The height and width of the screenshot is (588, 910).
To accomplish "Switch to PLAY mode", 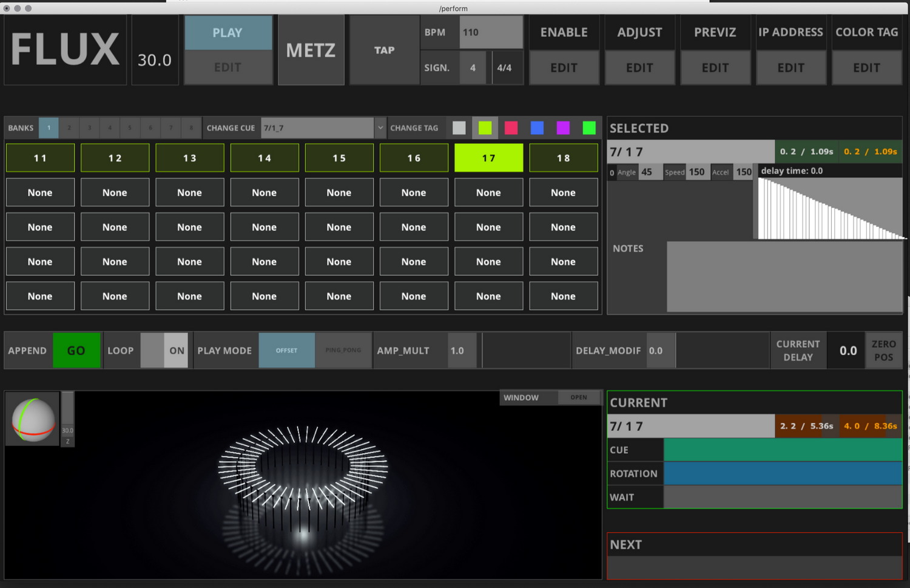I will coord(228,33).
